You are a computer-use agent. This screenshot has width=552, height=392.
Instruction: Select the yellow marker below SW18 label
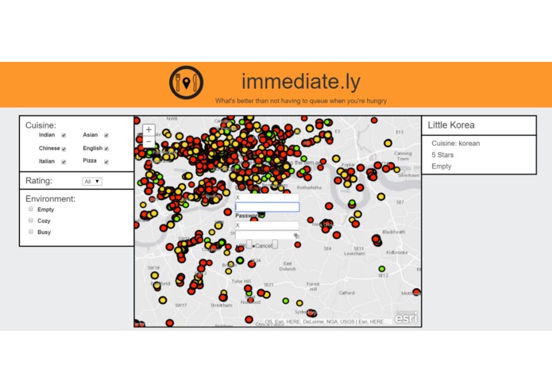pos(155,275)
